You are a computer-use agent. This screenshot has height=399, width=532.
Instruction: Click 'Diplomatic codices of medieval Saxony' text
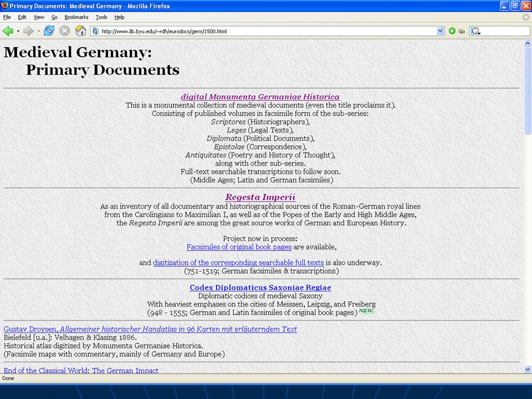click(x=260, y=296)
